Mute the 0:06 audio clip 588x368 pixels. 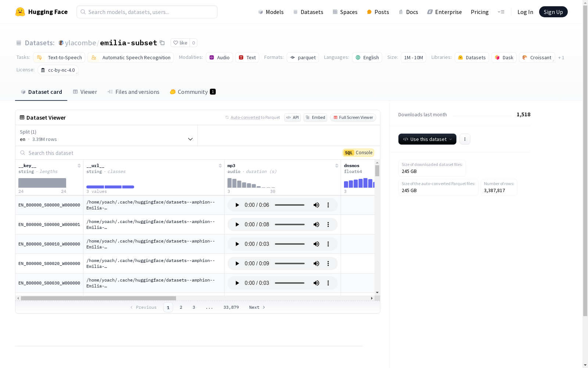(316, 205)
